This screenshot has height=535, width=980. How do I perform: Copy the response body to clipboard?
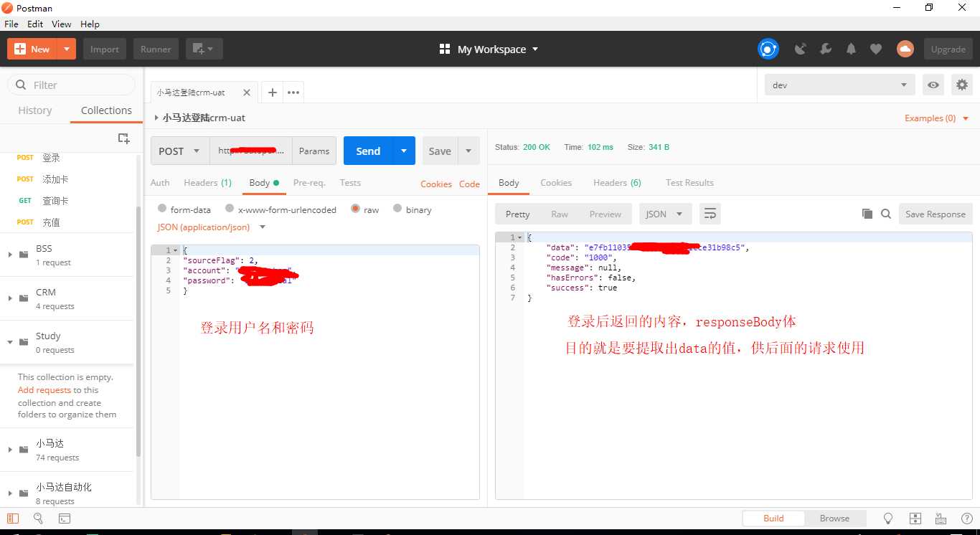[867, 214]
